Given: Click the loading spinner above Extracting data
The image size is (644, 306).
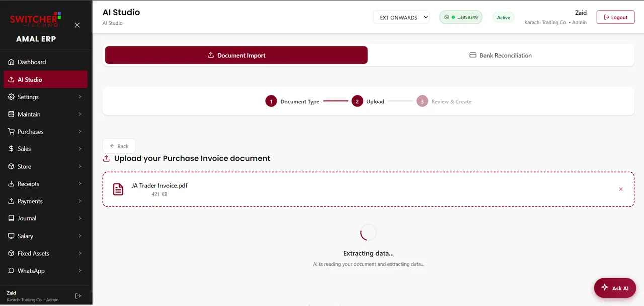Looking at the screenshot, I should coord(368,232).
